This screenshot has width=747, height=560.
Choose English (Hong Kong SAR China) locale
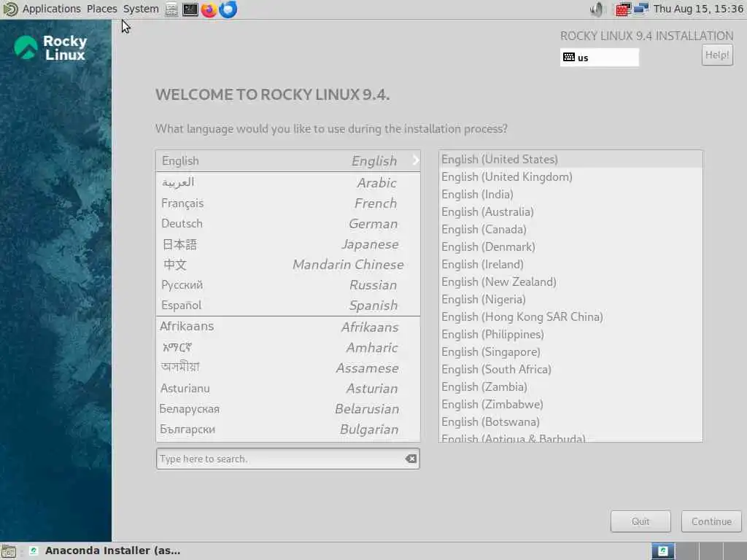[x=570, y=317]
